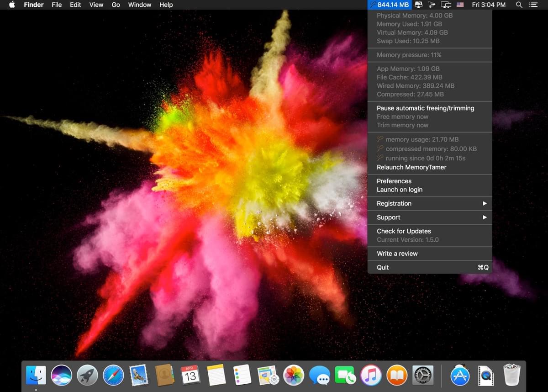This screenshot has width=548, height=392.
Task: Open the Go menu in menu bar
Action: coord(116,5)
